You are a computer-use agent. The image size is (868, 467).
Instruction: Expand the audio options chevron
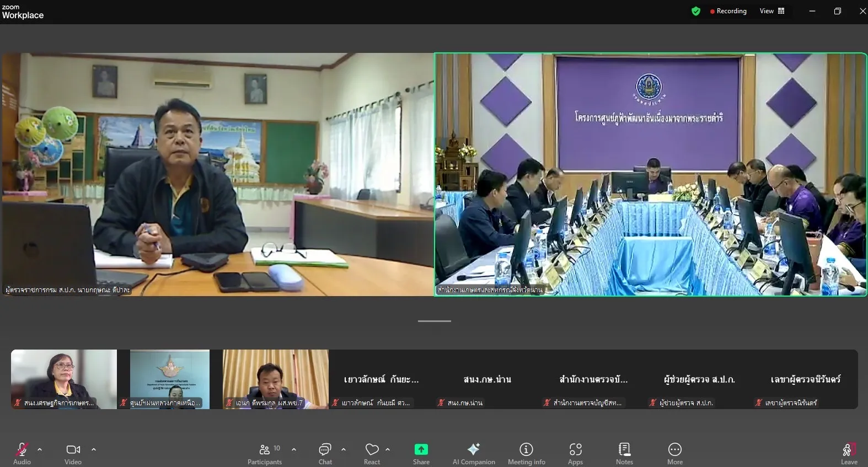point(40,449)
